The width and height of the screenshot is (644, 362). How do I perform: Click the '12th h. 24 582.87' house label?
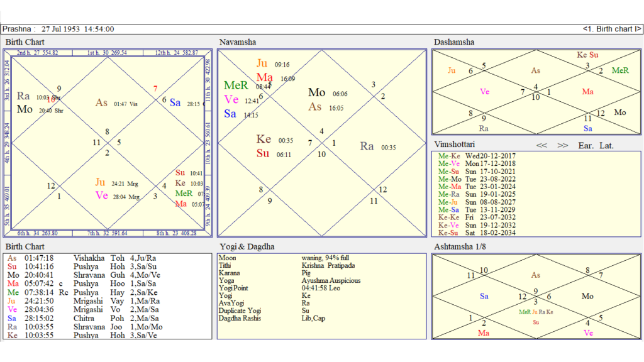177,53
